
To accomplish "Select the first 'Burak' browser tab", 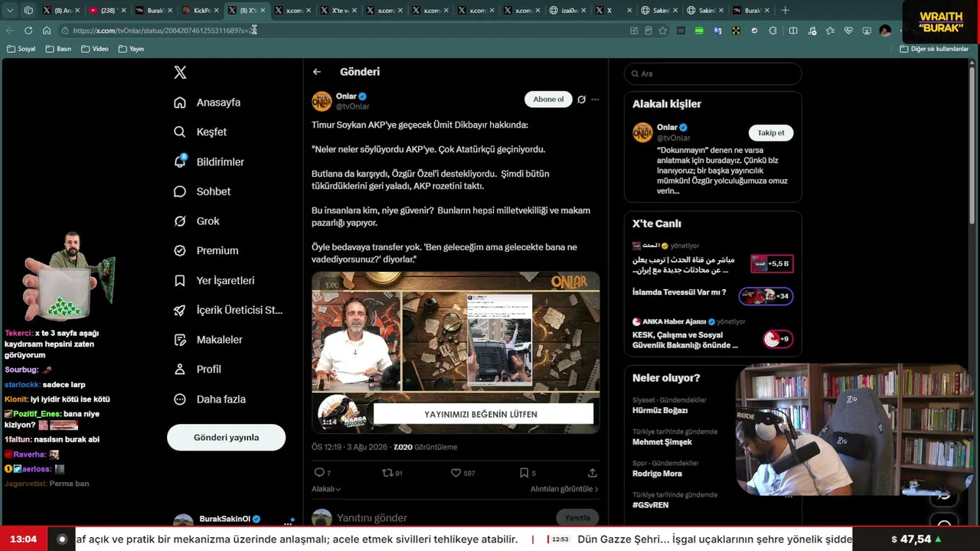I will tap(155, 11).
